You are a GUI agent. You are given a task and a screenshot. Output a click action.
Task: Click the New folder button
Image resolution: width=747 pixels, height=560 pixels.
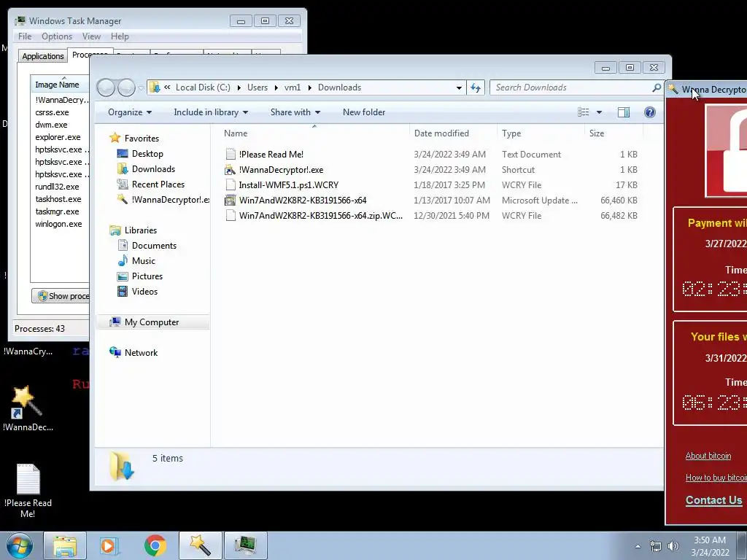coord(364,112)
